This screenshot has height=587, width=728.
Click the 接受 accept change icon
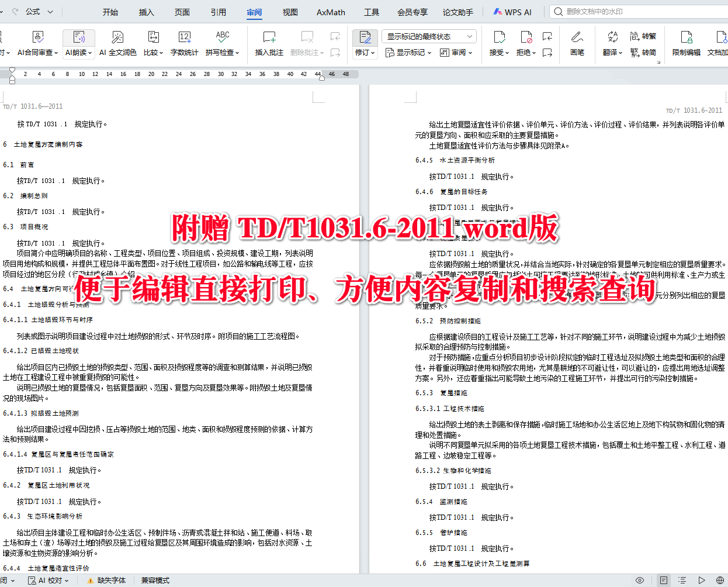point(500,37)
